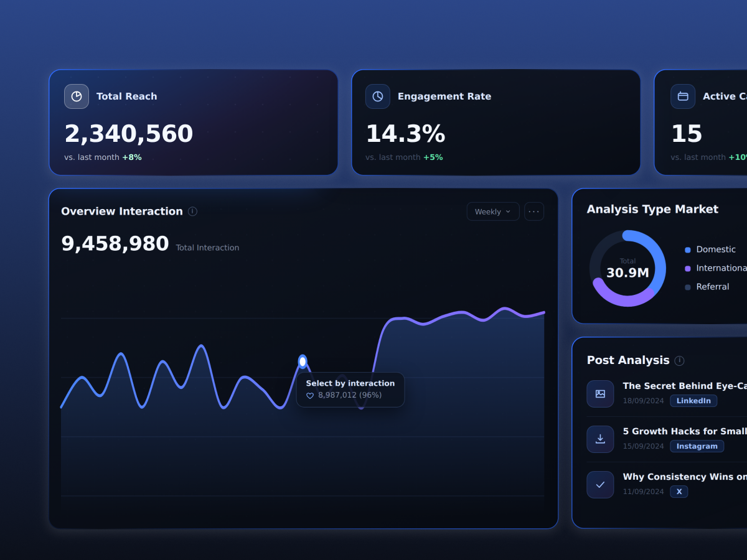Open the Weekly period dropdown
Screen dimensions: 747x560
(x=493, y=212)
